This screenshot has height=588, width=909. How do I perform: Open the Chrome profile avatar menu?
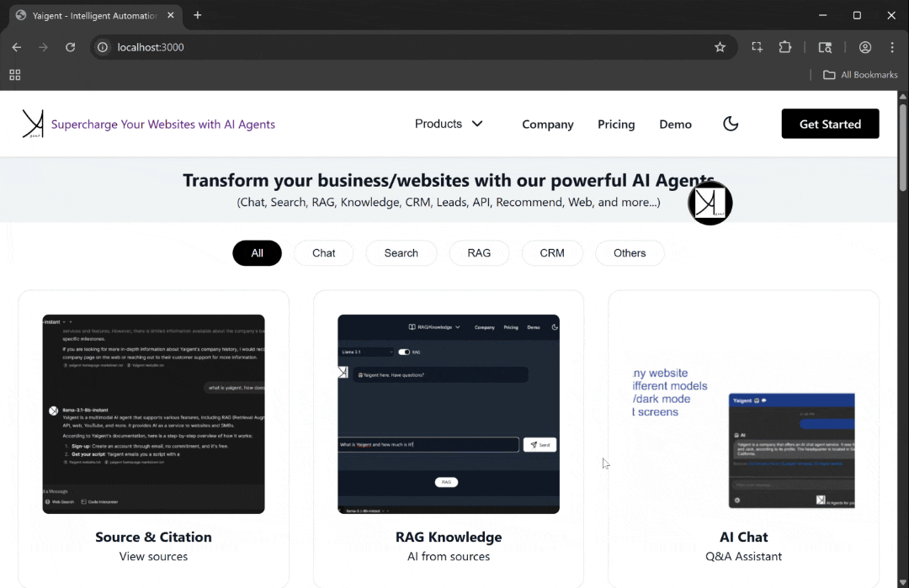(865, 47)
